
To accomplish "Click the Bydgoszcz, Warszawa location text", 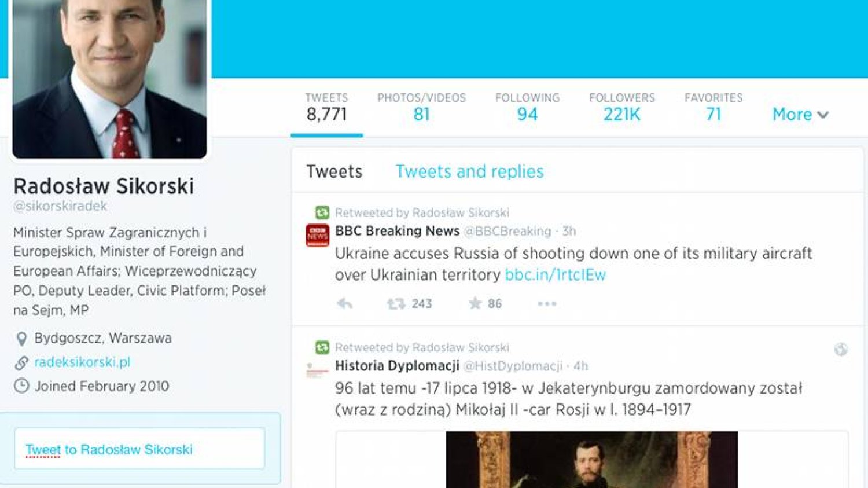I will [103, 338].
